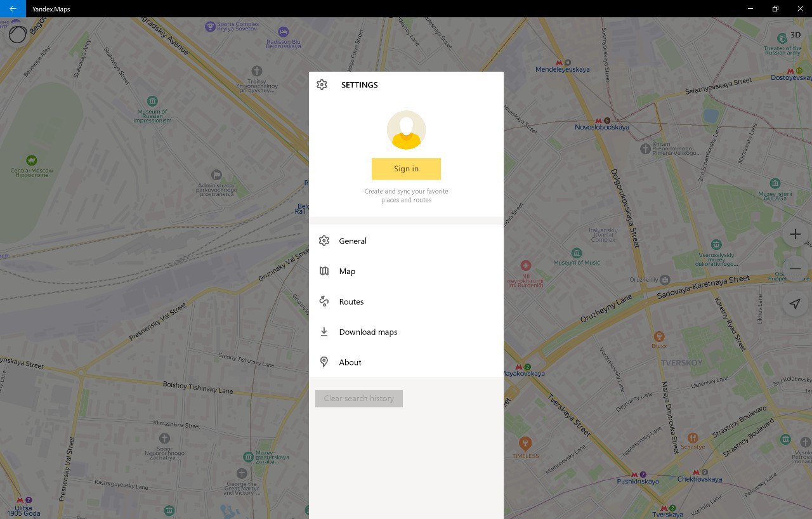Open the General settings section
The height and width of the screenshot is (519, 812).
pyautogui.click(x=406, y=241)
